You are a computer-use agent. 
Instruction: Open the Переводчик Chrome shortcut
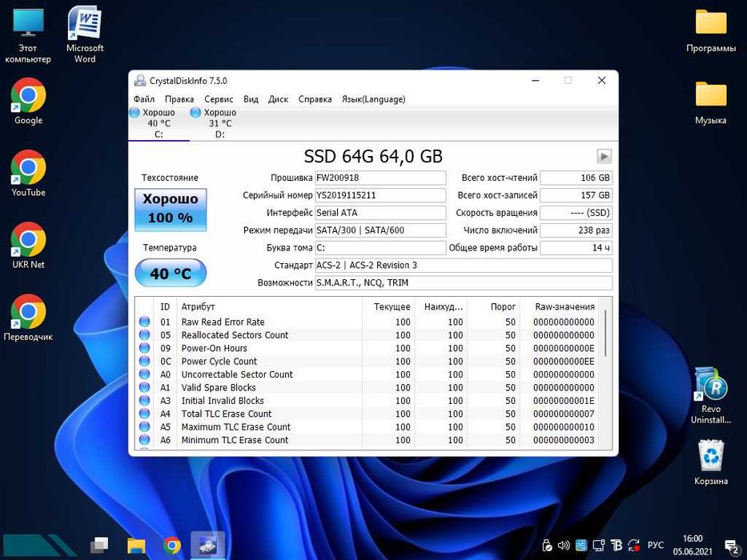[x=28, y=312]
